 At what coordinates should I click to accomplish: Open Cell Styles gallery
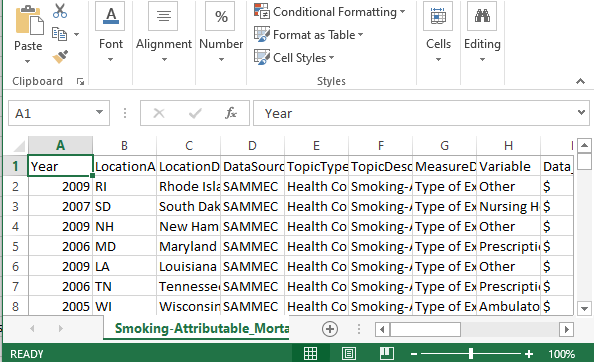tap(294, 58)
